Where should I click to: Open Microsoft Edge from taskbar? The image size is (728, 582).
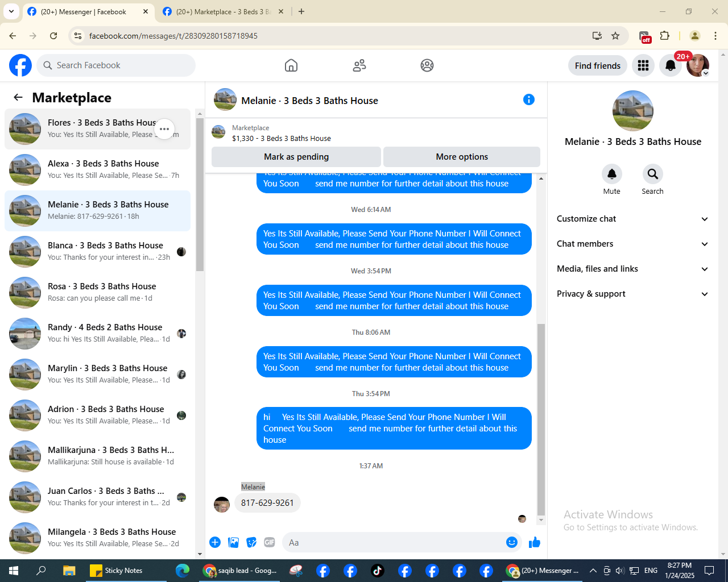tap(183, 570)
